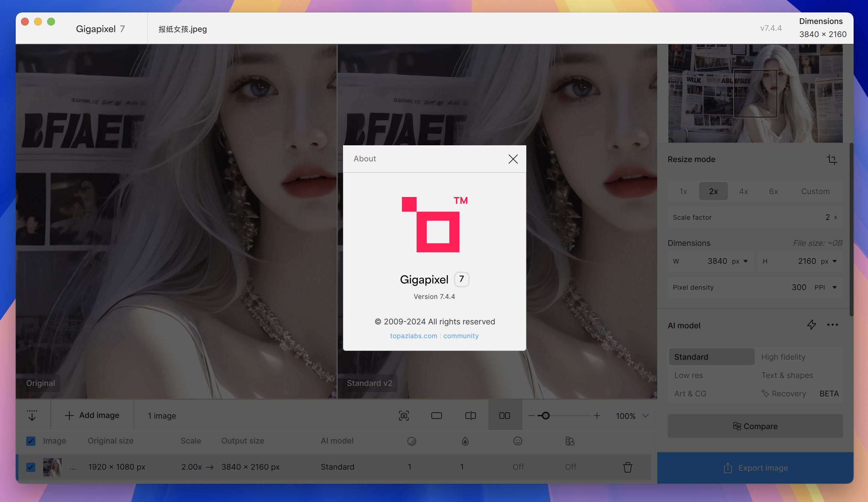Select the High fidelity AI model
The width and height of the screenshot is (868, 502).
pyautogui.click(x=783, y=357)
